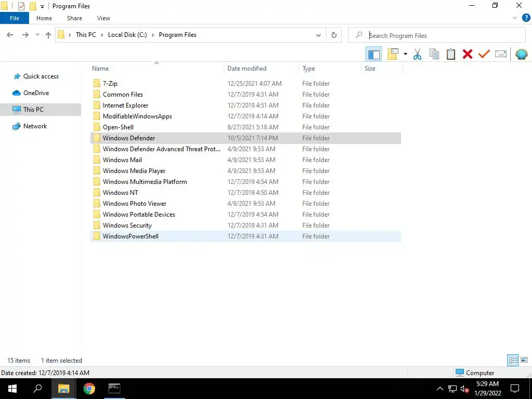The width and height of the screenshot is (532, 399).
Task: Click Local Disk (C:) in address bar
Action: (x=127, y=35)
